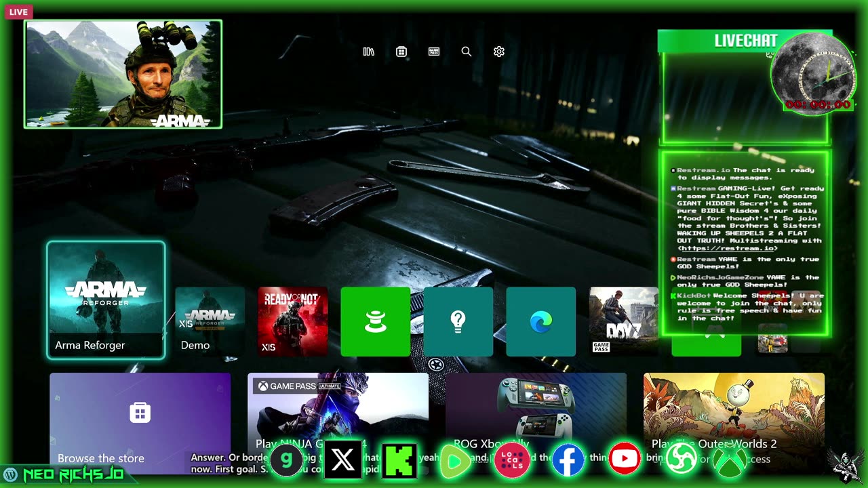
Task: Open the Search magnifier icon
Action: pos(467,52)
